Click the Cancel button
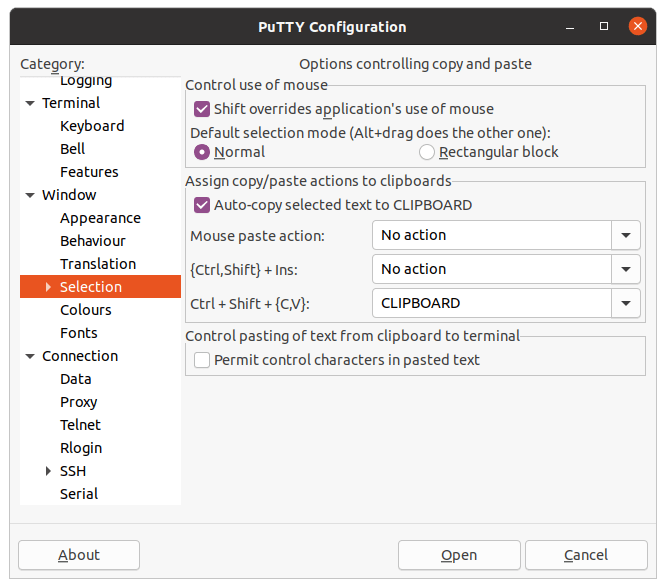 tap(586, 555)
